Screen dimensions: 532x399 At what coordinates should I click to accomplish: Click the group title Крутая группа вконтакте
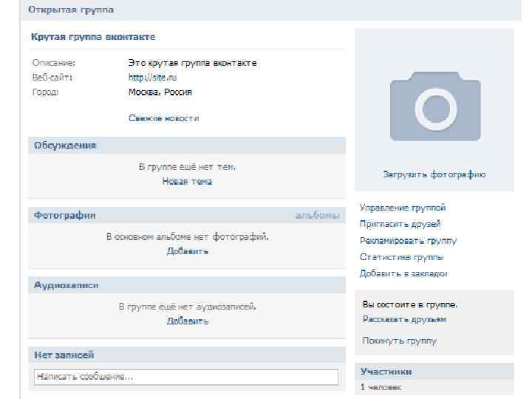pos(93,37)
